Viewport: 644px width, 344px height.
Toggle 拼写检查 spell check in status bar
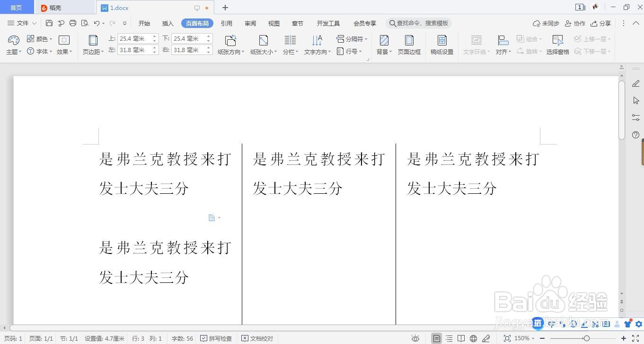(216, 338)
